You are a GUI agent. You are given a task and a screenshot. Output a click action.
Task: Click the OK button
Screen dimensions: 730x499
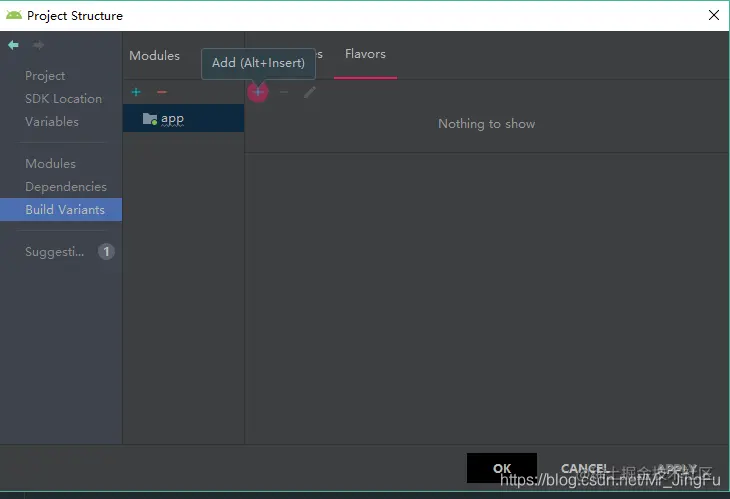502,468
